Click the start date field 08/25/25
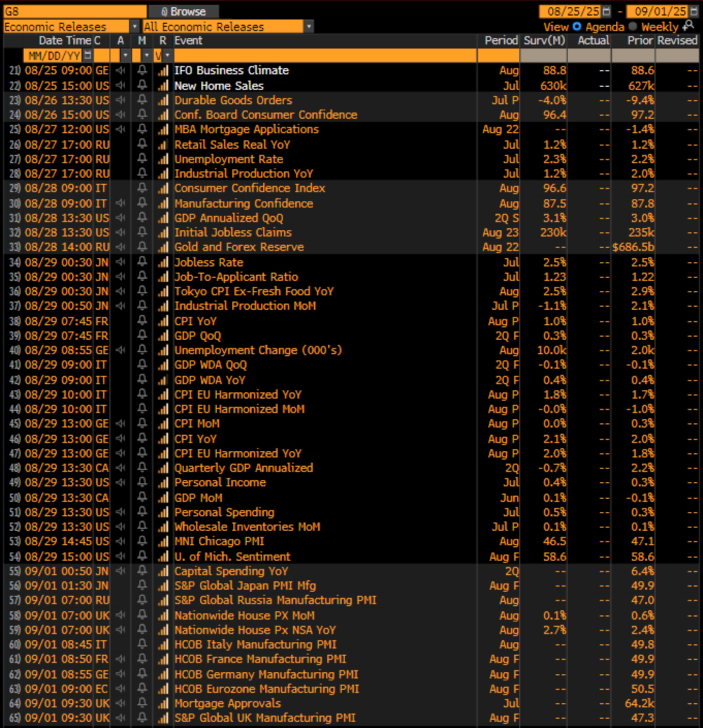The width and height of the screenshot is (703, 728). (571, 11)
